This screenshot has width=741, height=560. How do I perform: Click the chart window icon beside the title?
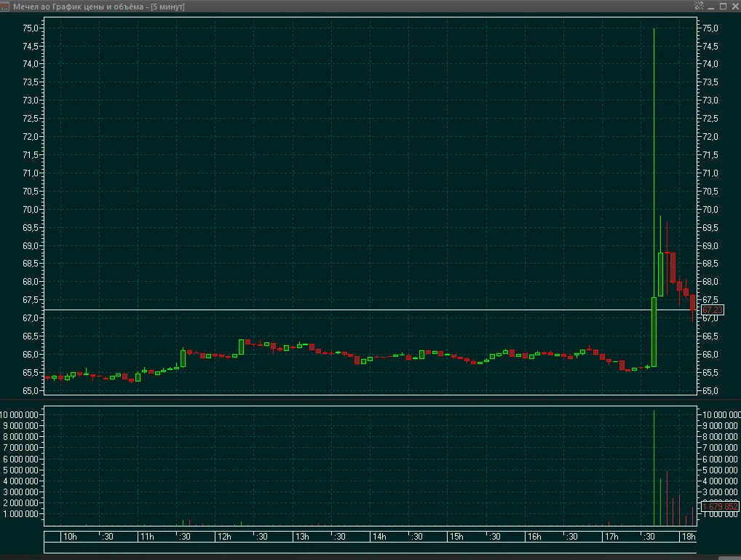click(4, 7)
